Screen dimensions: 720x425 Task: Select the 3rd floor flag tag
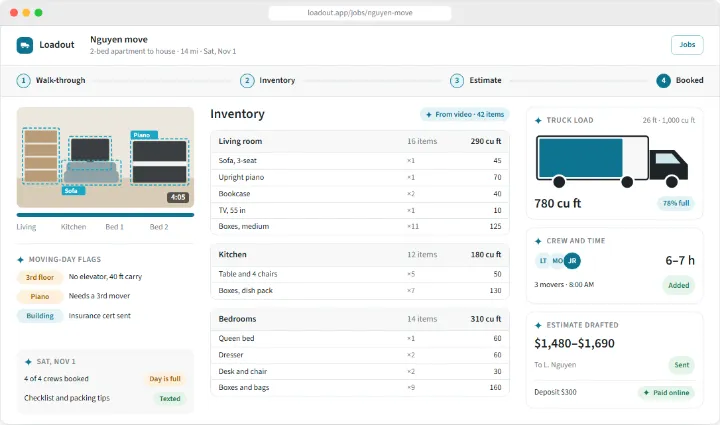pyautogui.click(x=40, y=277)
